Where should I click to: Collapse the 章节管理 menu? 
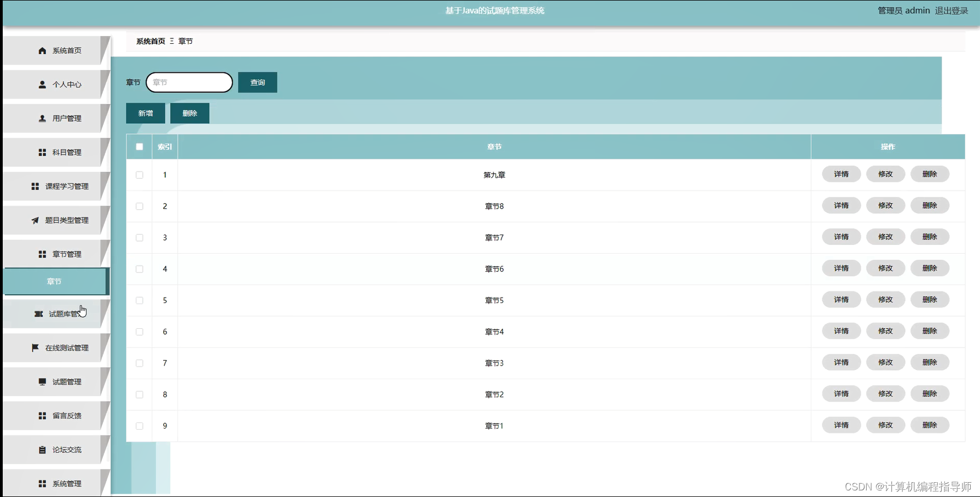[56, 254]
